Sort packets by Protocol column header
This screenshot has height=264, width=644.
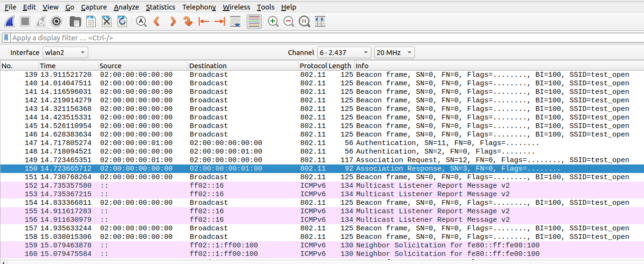(313, 66)
